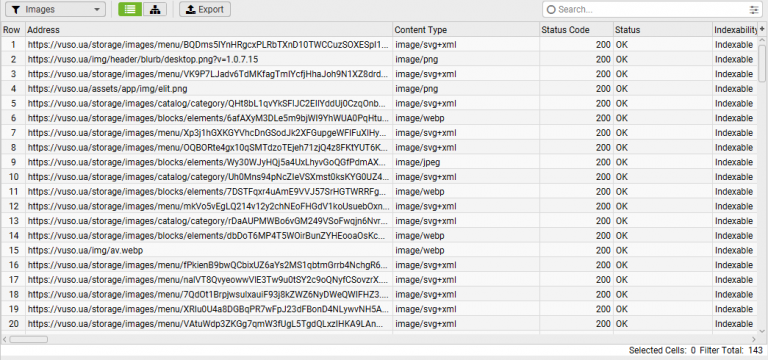Select the blocks/elements/dbDoT6MP4T5 address
This screenshot has height=360, width=768.
(x=209, y=236)
